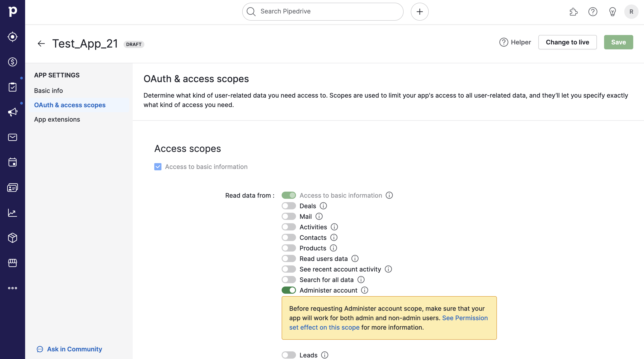Open Insights via the chart sidebar icon

(x=12, y=213)
